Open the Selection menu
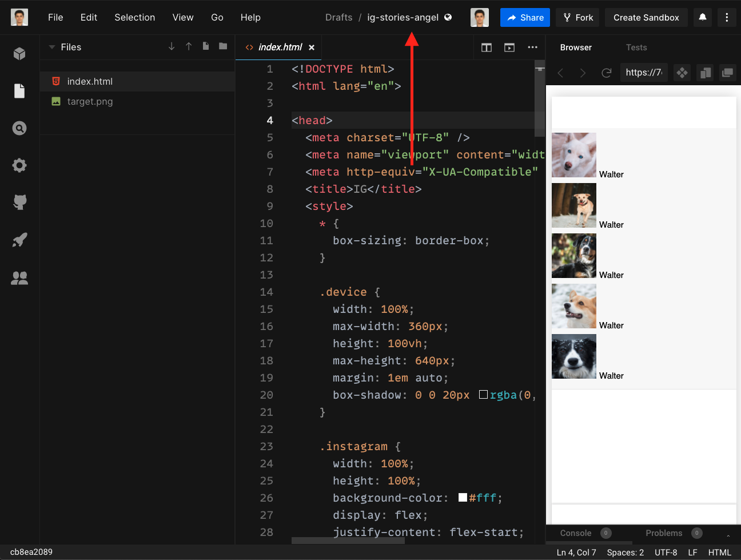 [x=134, y=17]
